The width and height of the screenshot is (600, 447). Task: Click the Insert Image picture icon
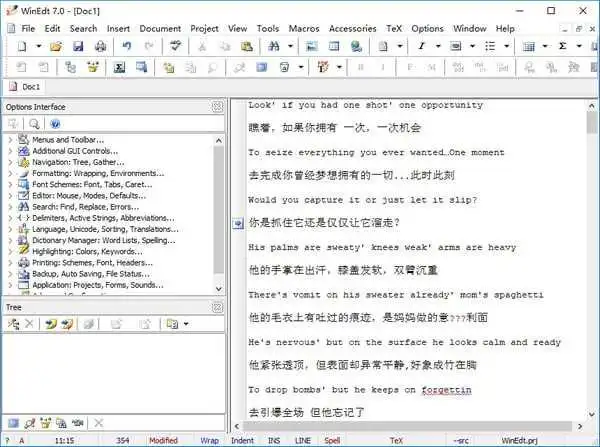click(x=311, y=46)
